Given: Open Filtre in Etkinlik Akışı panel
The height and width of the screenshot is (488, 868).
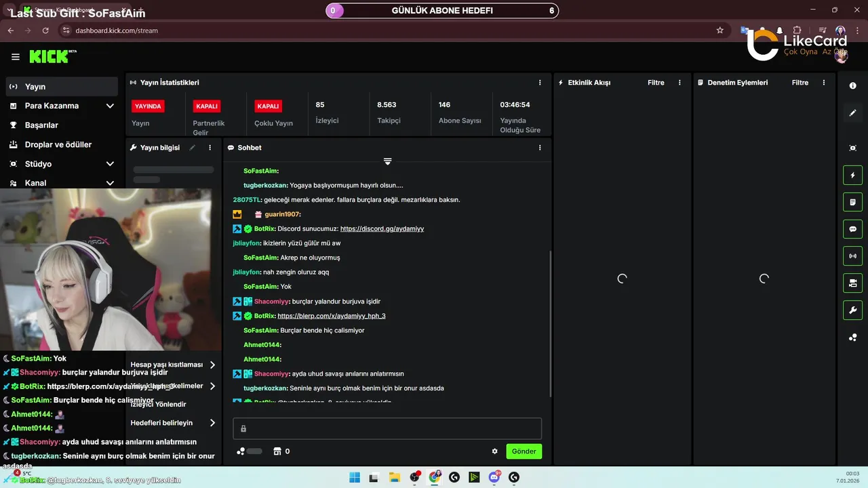Looking at the screenshot, I should tap(656, 83).
